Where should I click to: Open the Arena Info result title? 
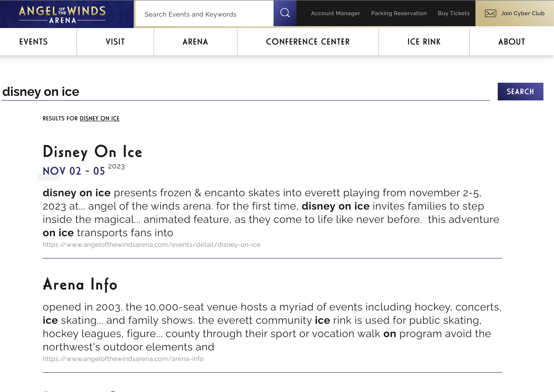(x=80, y=284)
